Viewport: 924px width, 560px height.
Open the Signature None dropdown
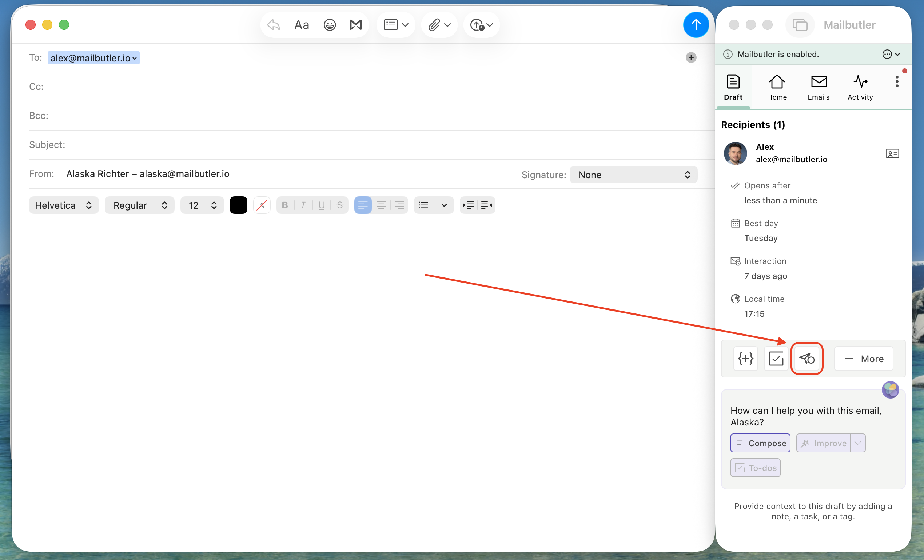633,175
